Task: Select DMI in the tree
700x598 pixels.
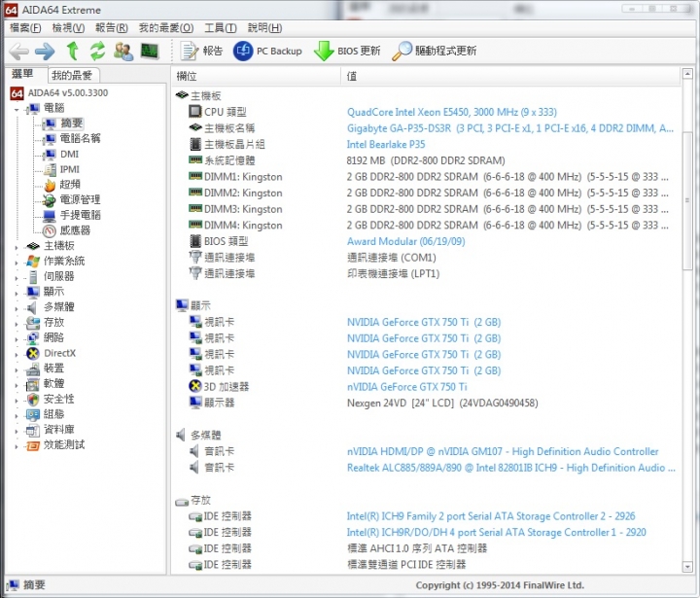Action: pyautogui.click(x=69, y=154)
